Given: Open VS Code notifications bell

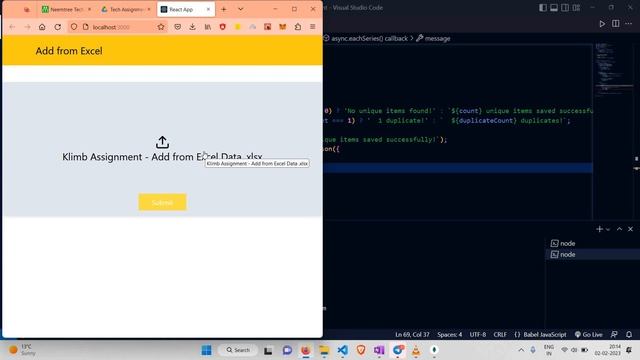Looking at the screenshot, I should [x=629, y=335].
